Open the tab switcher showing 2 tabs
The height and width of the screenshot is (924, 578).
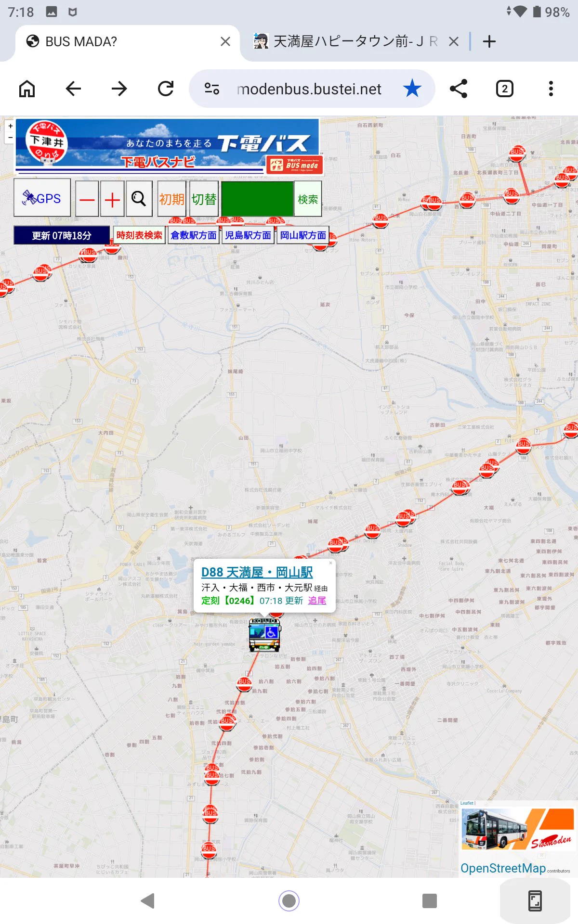tap(505, 89)
